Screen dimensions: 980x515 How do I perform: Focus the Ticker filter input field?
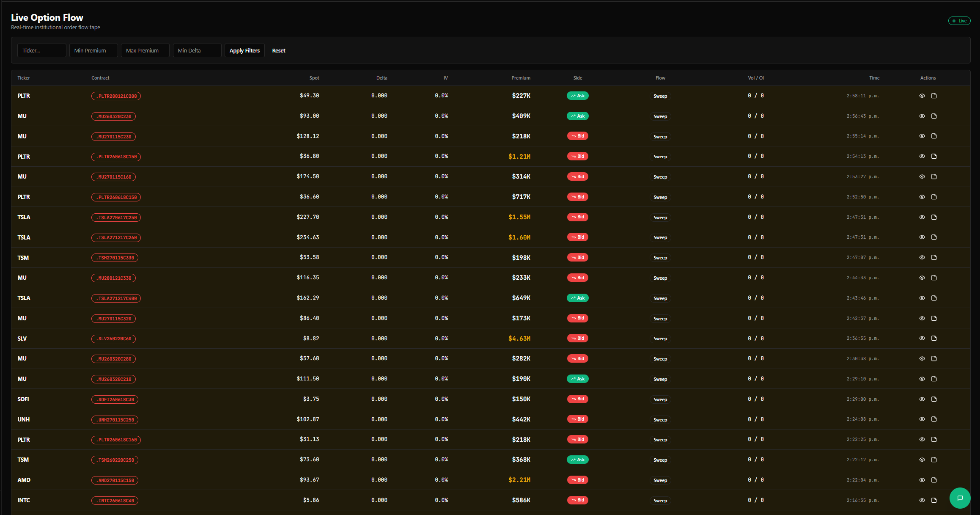(x=41, y=50)
